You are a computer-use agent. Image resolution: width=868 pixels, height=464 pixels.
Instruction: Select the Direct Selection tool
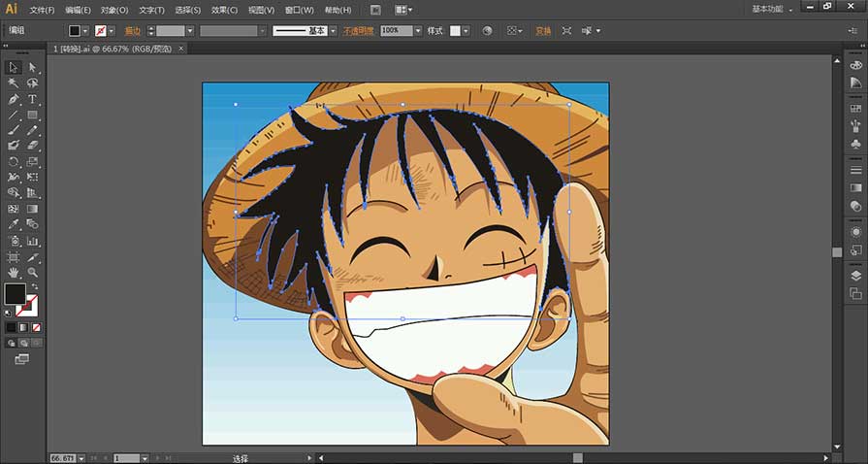coord(32,68)
